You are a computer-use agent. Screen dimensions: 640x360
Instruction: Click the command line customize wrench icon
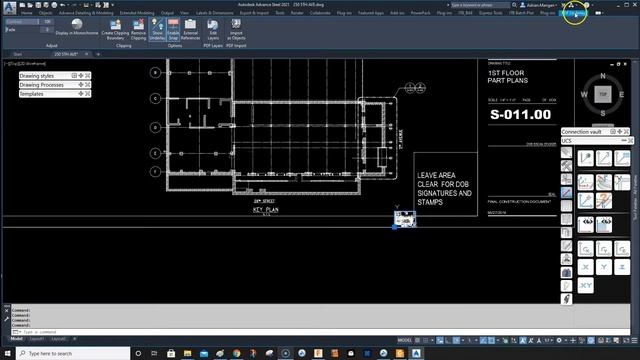(7, 320)
